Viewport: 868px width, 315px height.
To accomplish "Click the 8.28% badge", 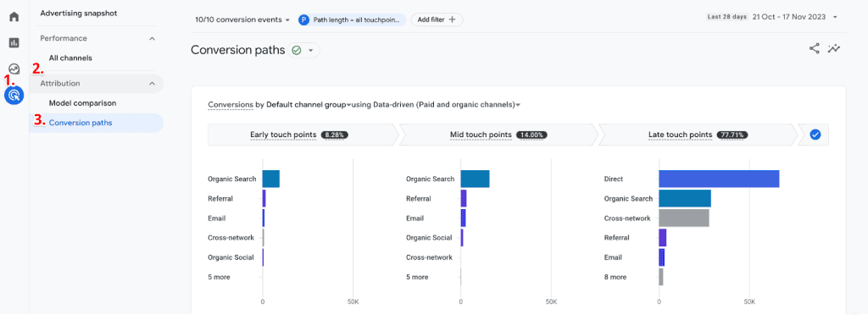I will [x=334, y=135].
